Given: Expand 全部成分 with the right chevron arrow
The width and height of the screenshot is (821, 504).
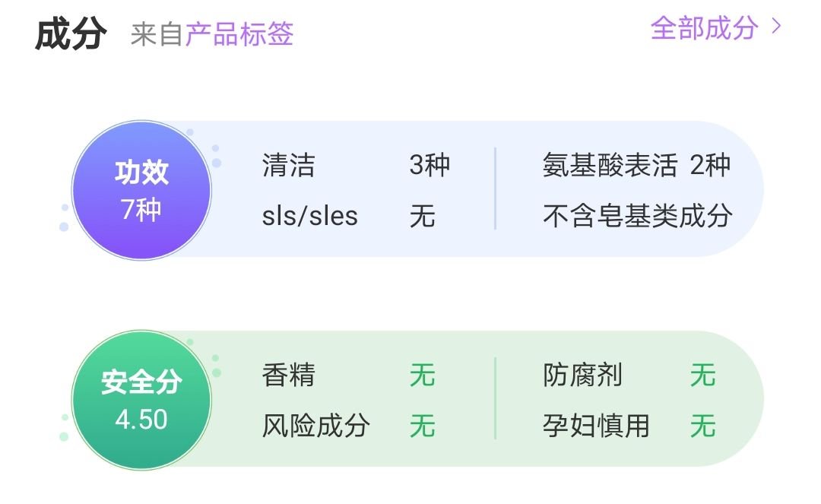Looking at the screenshot, I should (x=776, y=27).
